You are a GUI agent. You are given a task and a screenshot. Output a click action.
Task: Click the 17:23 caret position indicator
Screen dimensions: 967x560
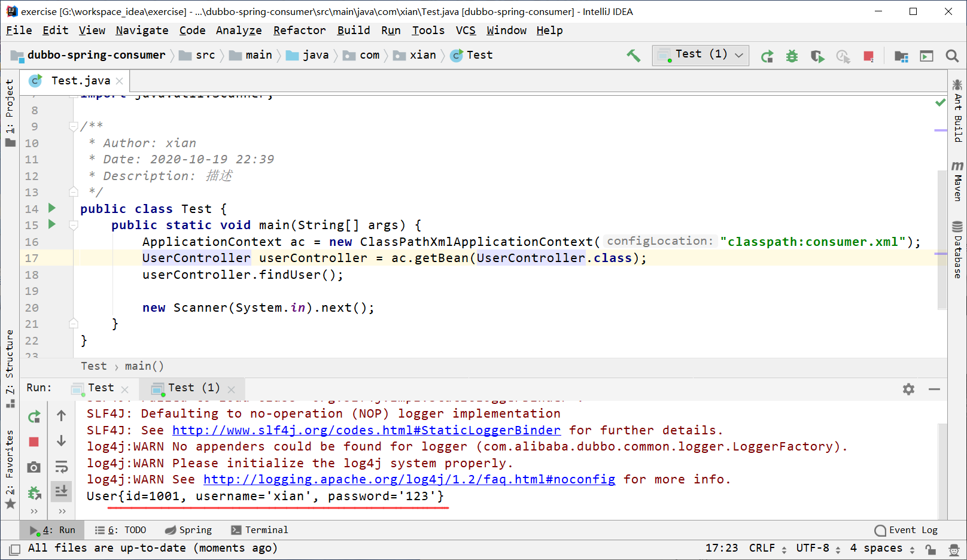[721, 549]
